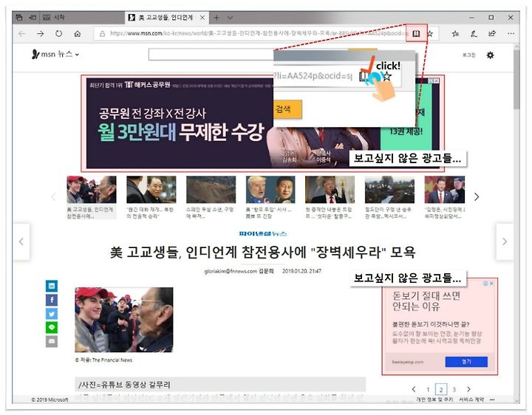
Task: Click the Share page icon
Action: (491, 33)
